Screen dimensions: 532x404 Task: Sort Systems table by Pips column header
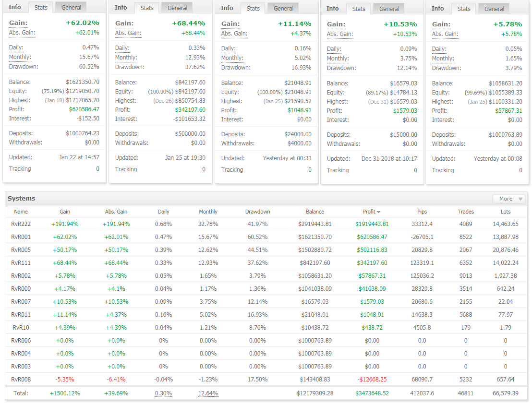[x=422, y=212]
